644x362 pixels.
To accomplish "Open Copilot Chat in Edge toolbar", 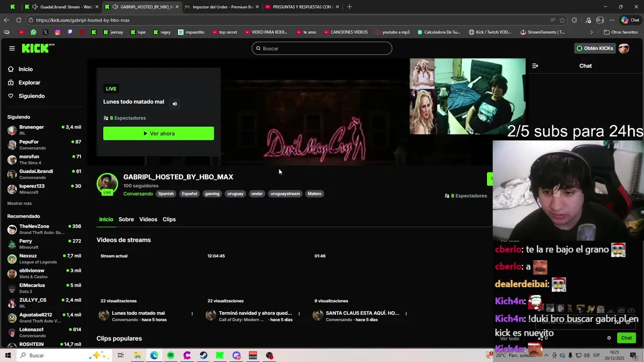I will pyautogui.click(x=629, y=20).
